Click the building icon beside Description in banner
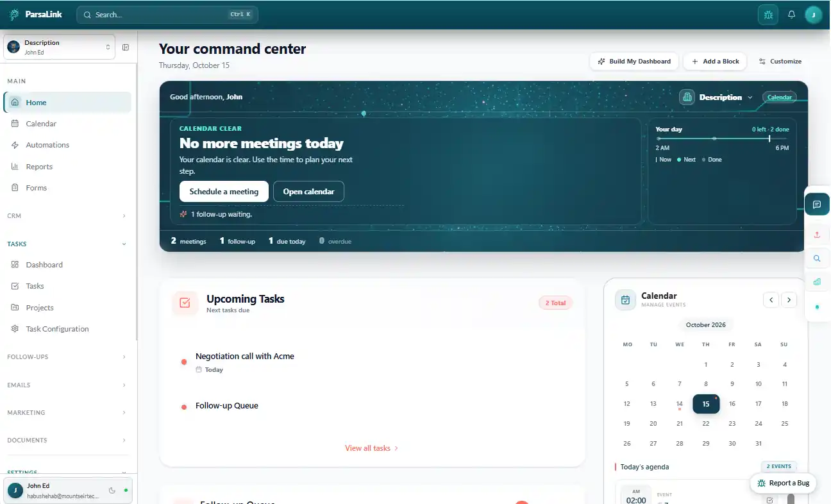This screenshot has width=831, height=504. click(x=687, y=97)
